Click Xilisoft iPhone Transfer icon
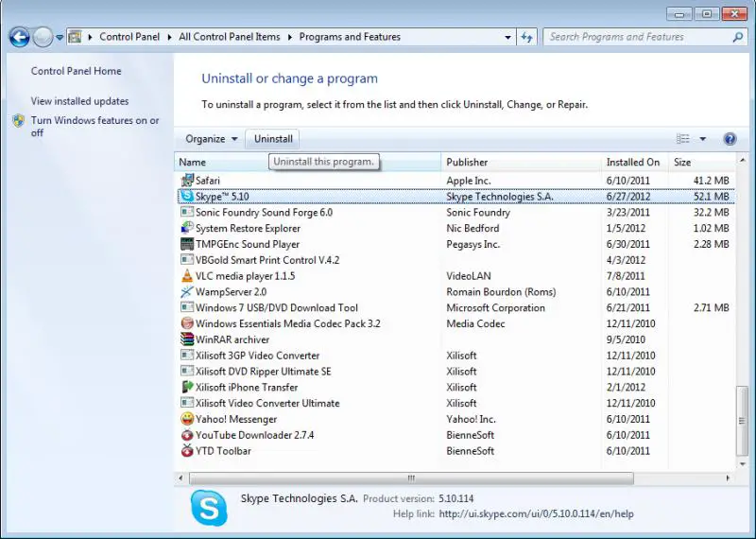 187,387
